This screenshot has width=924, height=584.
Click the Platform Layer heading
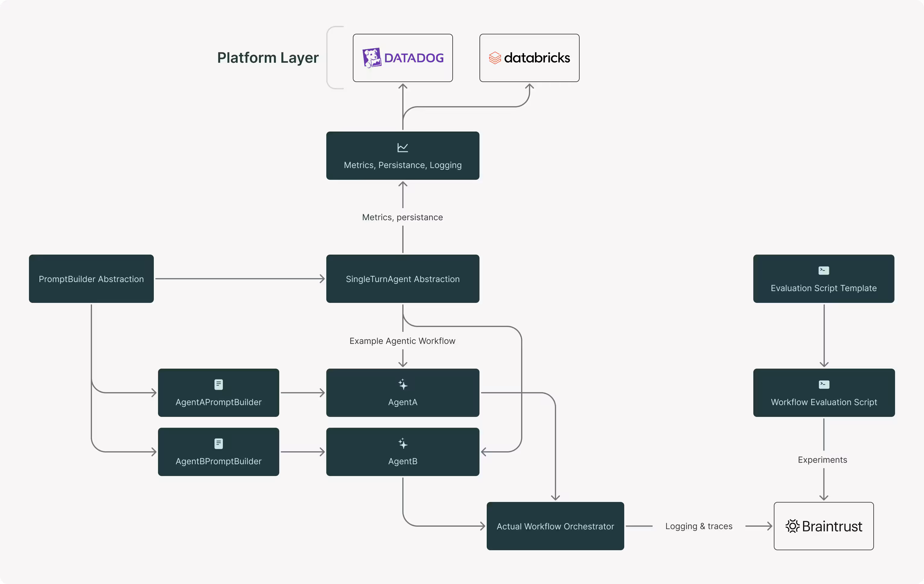[x=268, y=58]
